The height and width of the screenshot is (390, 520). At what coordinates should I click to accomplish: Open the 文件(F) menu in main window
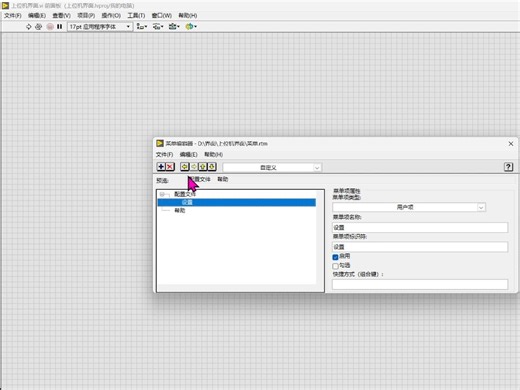click(x=13, y=16)
